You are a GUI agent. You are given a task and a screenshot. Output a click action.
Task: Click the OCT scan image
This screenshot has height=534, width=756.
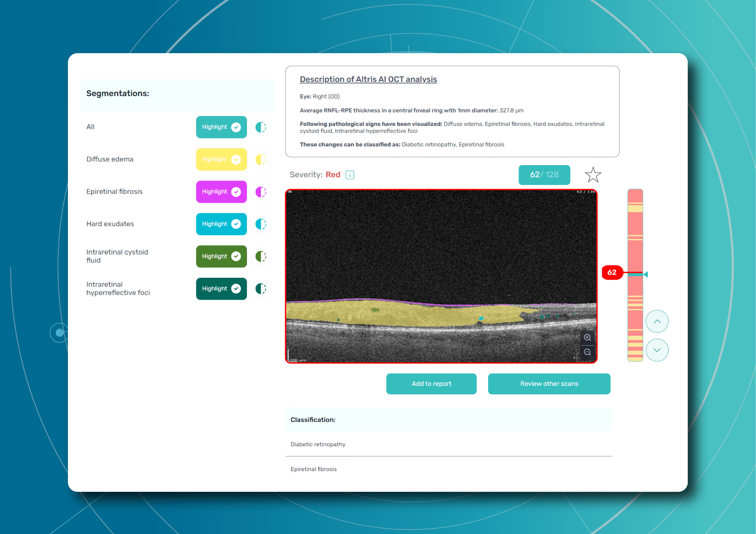pyautogui.click(x=441, y=276)
